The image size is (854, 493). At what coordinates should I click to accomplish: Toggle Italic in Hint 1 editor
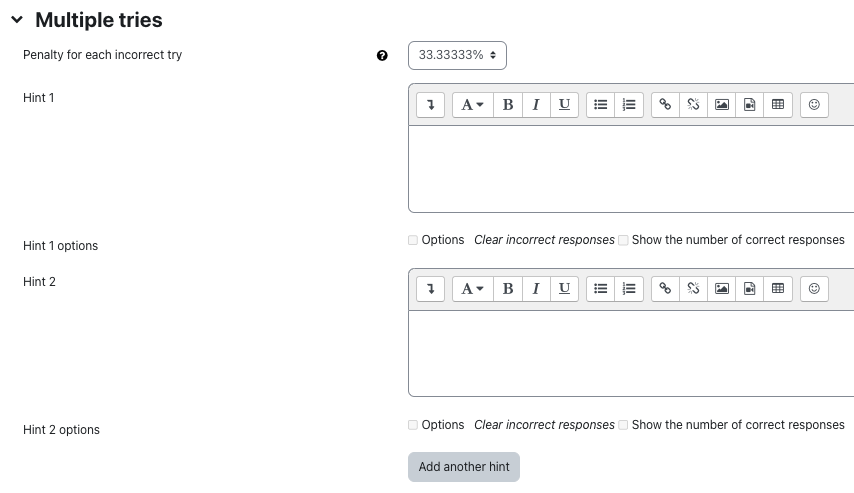[536, 105]
